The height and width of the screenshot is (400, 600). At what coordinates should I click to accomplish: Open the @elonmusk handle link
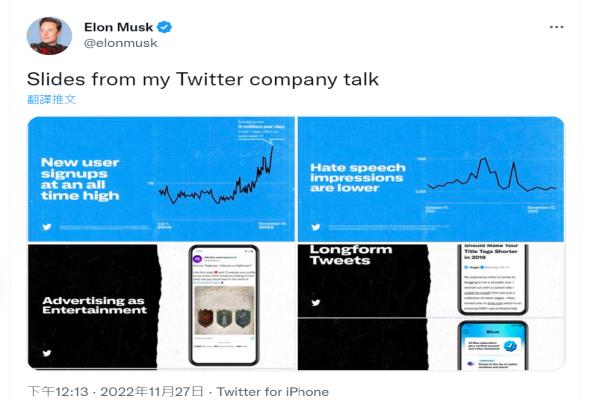pyautogui.click(x=121, y=43)
